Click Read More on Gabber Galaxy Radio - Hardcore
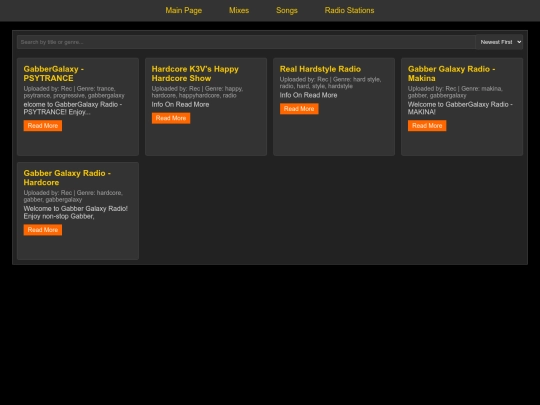The width and height of the screenshot is (540, 405). point(43,230)
